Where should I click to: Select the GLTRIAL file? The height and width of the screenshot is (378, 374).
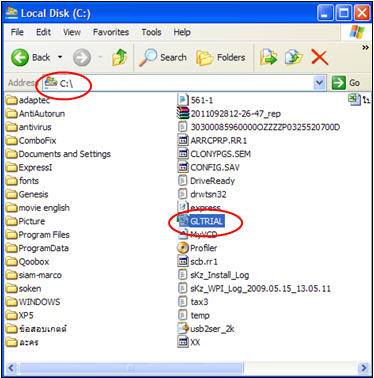[x=202, y=221]
